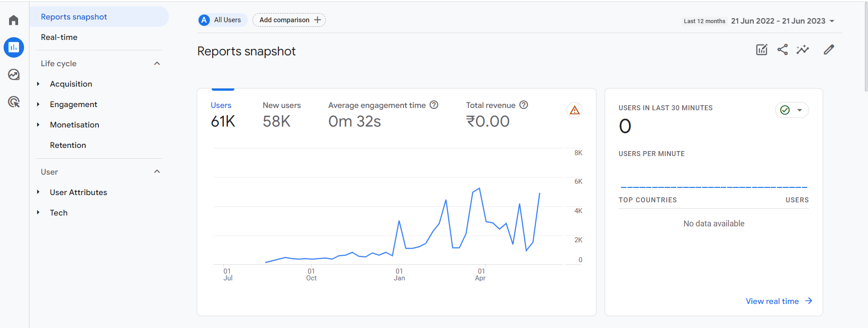
Task: Click the All Users 'A' badge icon
Action: point(204,20)
